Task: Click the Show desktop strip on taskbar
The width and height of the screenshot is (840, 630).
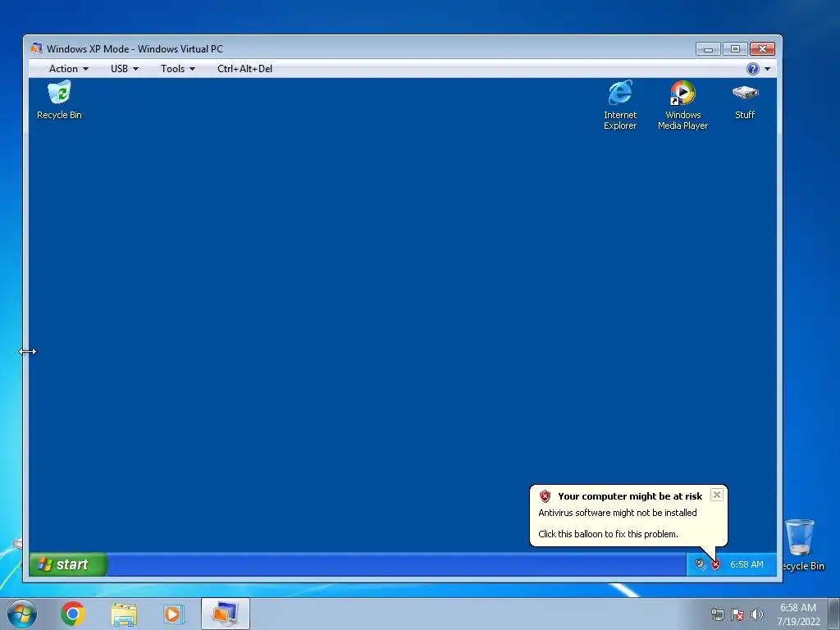Action: [834, 614]
